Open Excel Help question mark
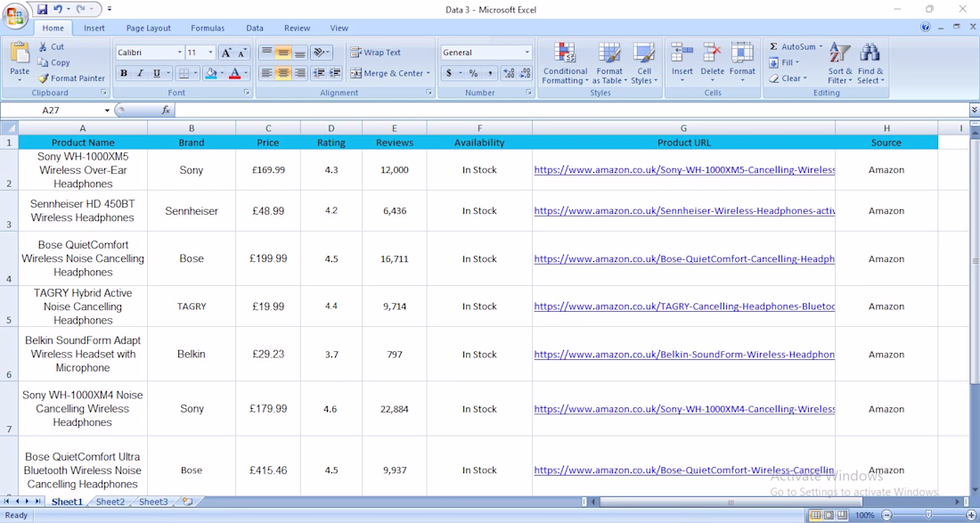The width and height of the screenshot is (980, 523). click(925, 28)
